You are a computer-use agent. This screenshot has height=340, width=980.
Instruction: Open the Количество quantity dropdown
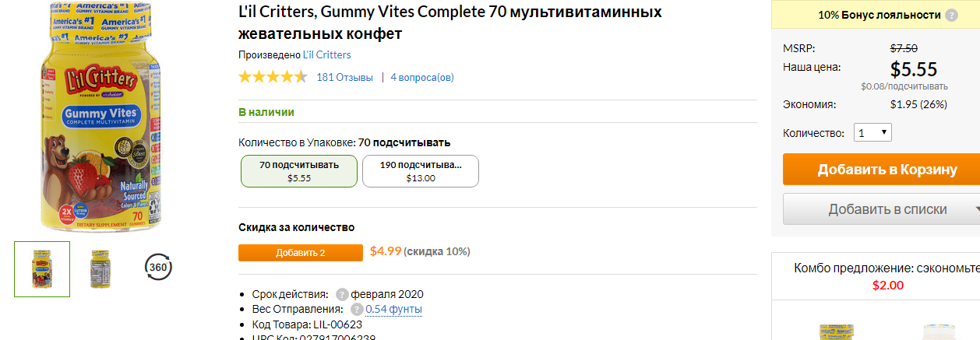(x=872, y=133)
